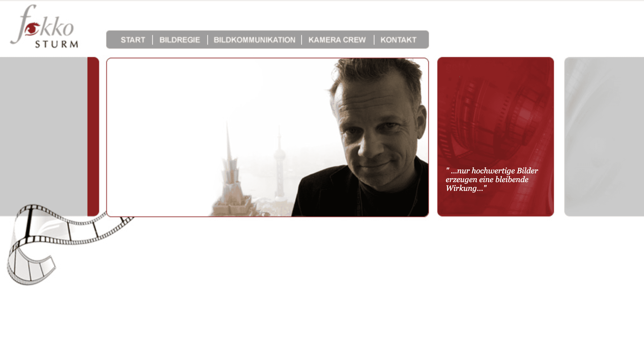Open the KONTAKT page
Viewport: 644px width, 360px height.
[398, 40]
